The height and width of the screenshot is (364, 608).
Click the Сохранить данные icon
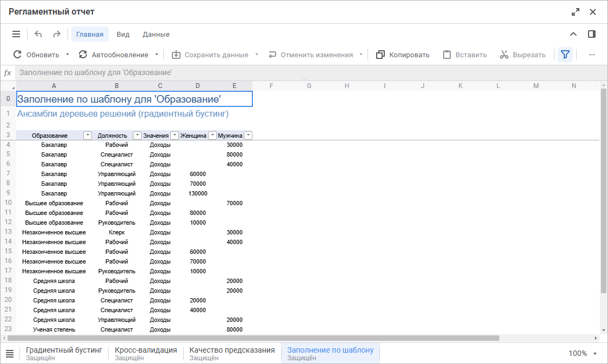coord(176,55)
